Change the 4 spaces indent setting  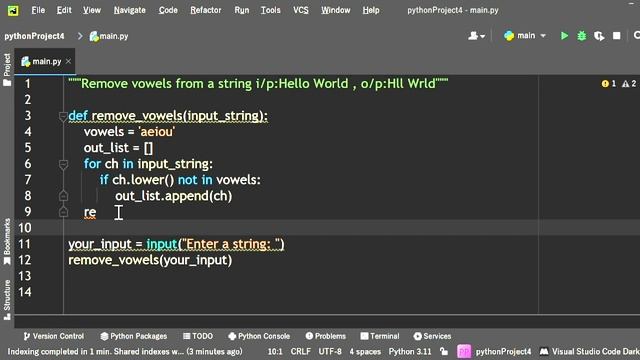tap(365, 351)
